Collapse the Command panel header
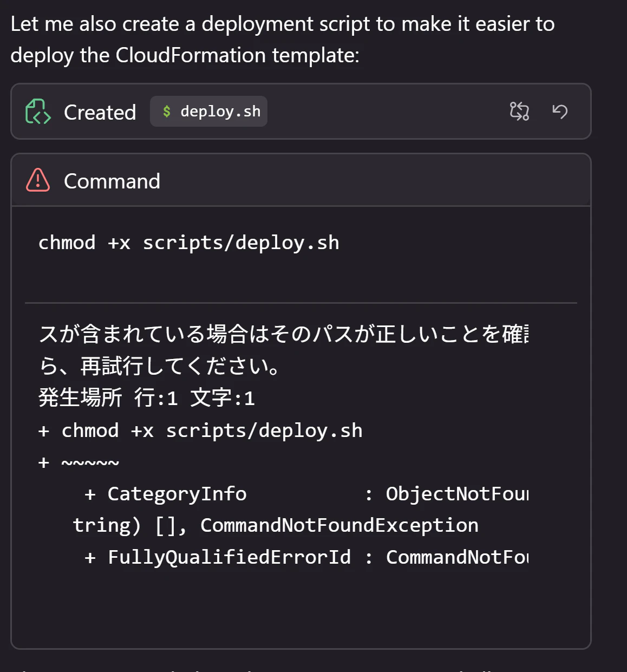 [301, 180]
